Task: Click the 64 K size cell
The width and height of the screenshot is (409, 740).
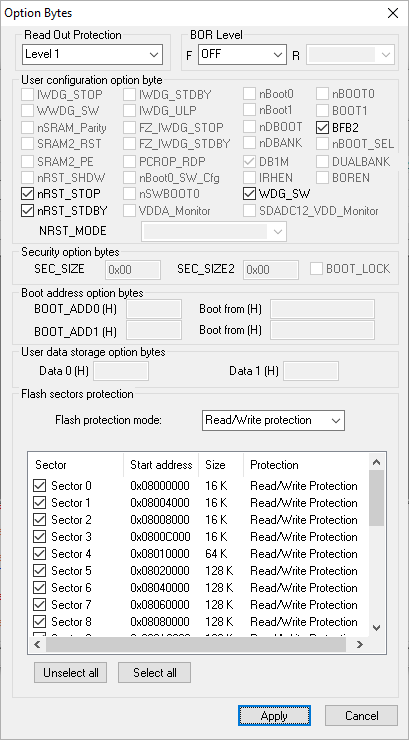Action: (217, 554)
